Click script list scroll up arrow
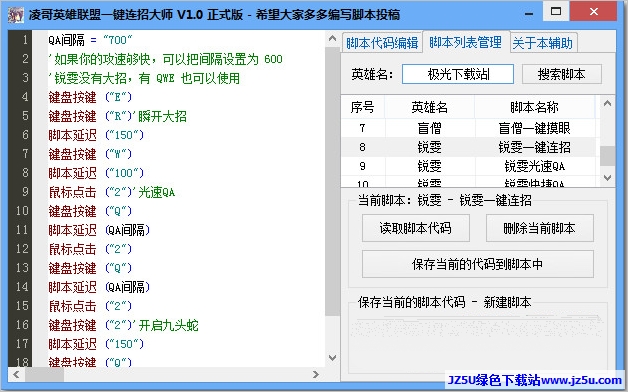The image size is (628, 392). pos(607,103)
